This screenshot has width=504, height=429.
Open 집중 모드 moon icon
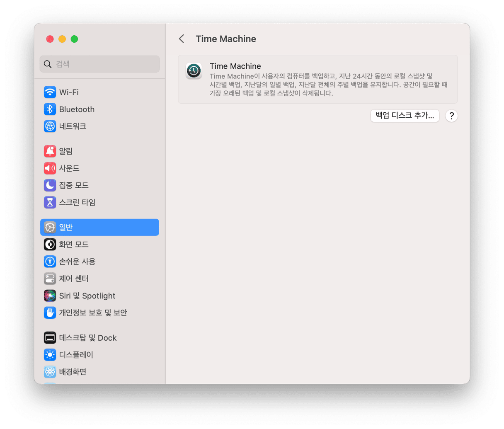(50, 185)
